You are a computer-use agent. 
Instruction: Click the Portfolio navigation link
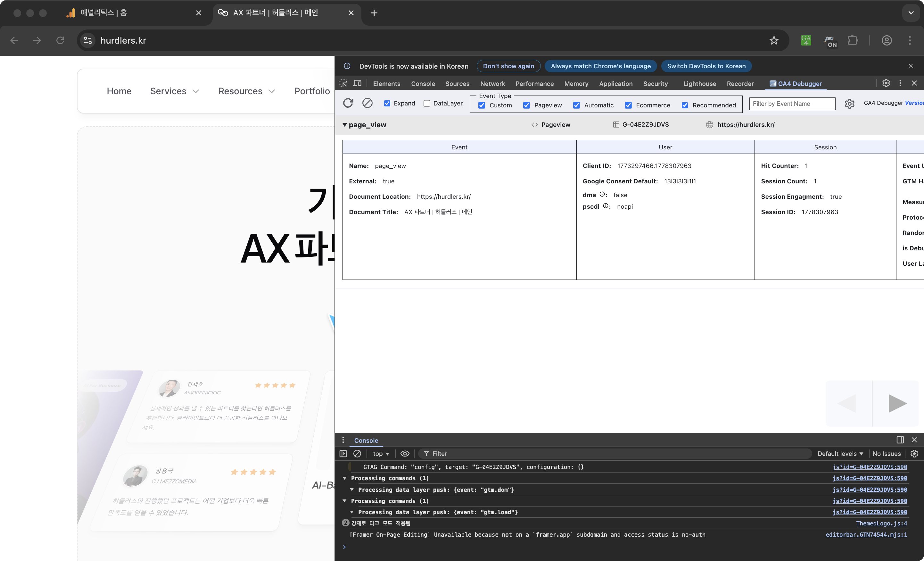(x=312, y=91)
